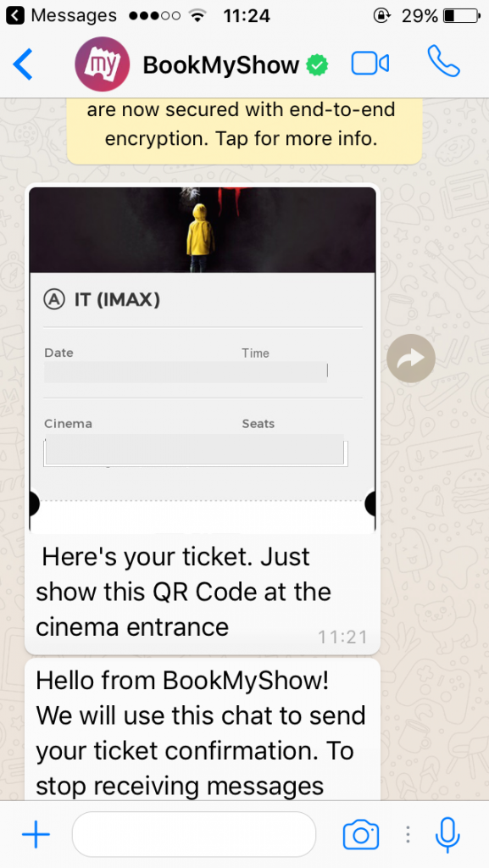Tap the blue back arrow
Image resolution: width=489 pixels, height=868 pixels.
23,64
